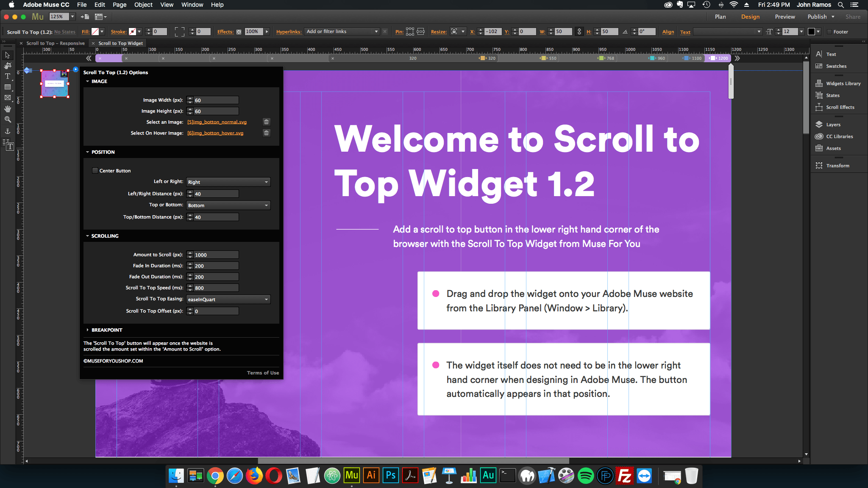This screenshot has width=868, height=488.
Task: Open the Layers panel
Action: point(833,125)
